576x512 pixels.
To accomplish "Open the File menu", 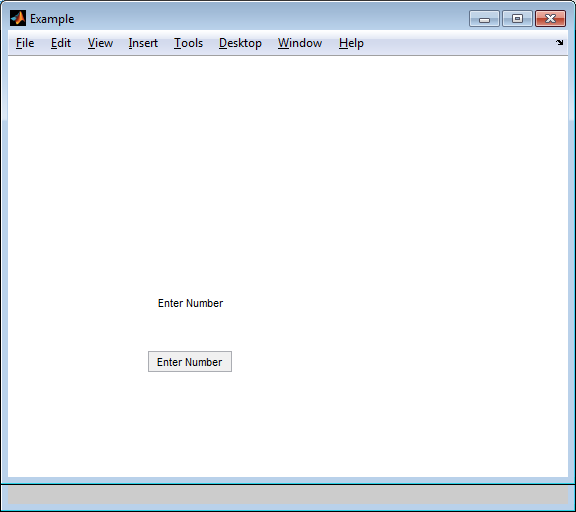I will click(x=25, y=43).
